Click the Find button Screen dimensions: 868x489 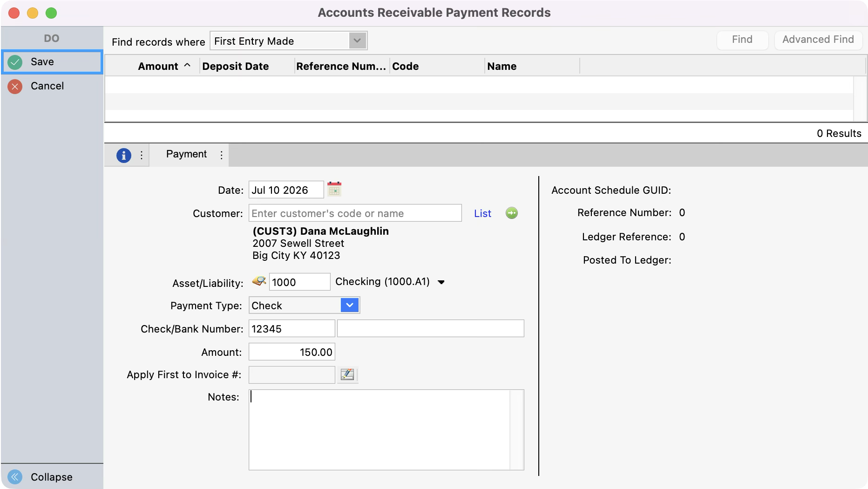742,40
